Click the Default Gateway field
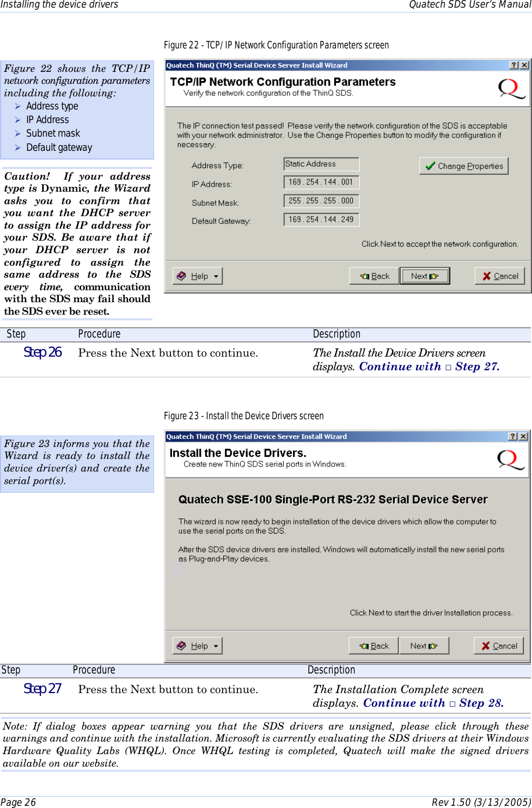 [321, 219]
